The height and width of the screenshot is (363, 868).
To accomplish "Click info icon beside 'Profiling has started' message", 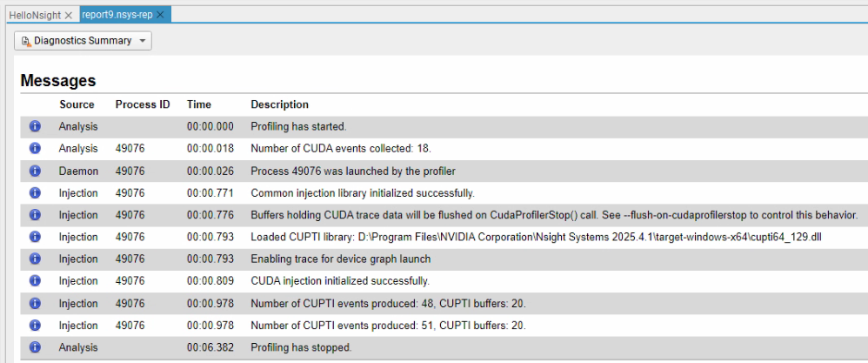I will [35, 126].
